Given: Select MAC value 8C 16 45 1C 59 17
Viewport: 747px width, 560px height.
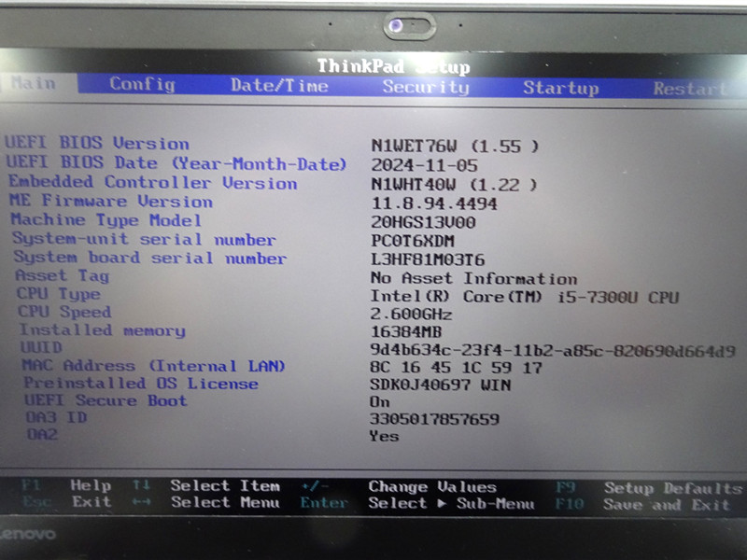Looking at the screenshot, I should pyautogui.click(x=456, y=368).
